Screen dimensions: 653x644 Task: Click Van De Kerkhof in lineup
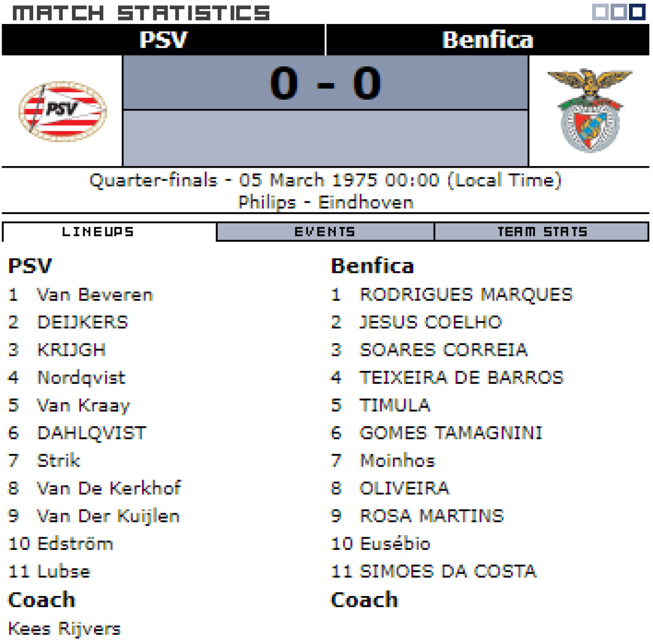[109, 488]
